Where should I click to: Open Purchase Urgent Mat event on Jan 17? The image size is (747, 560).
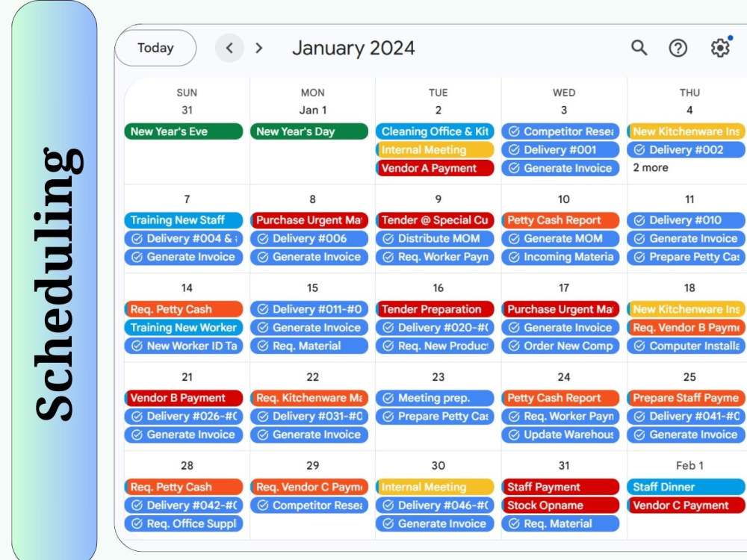[x=560, y=309]
